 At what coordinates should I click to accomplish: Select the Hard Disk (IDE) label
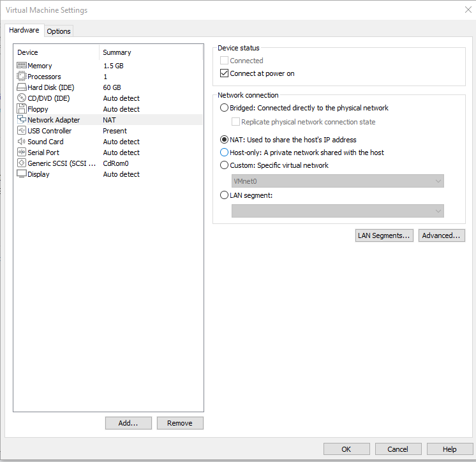click(51, 87)
